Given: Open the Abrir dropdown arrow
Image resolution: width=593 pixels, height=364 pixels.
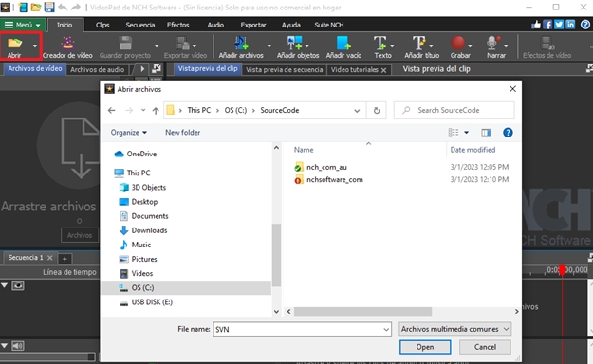Looking at the screenshot, I should [35, 46].
